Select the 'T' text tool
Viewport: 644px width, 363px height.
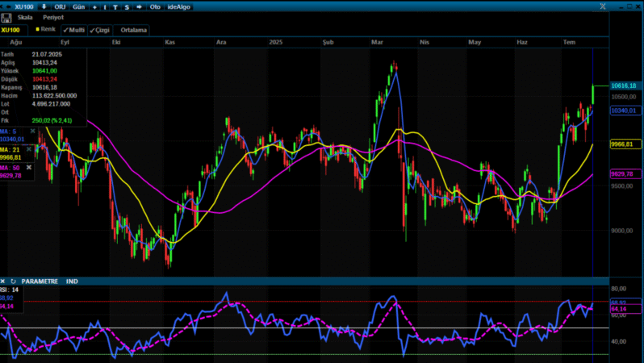115,7
